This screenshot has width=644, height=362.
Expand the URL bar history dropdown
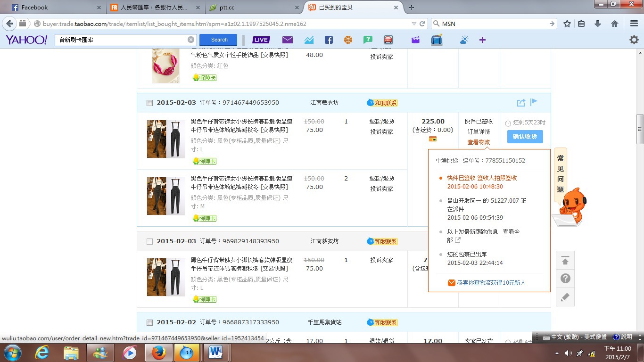(x=414, y=24)
